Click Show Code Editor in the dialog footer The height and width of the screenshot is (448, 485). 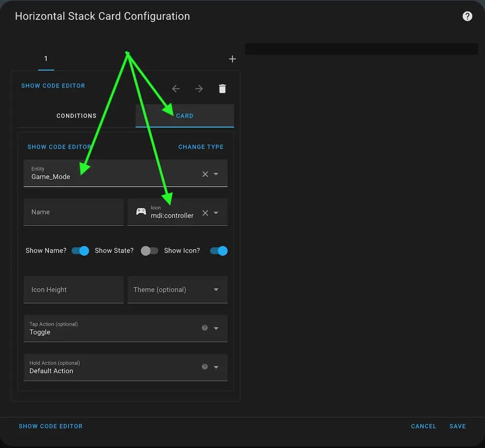[x=51, y=426]
